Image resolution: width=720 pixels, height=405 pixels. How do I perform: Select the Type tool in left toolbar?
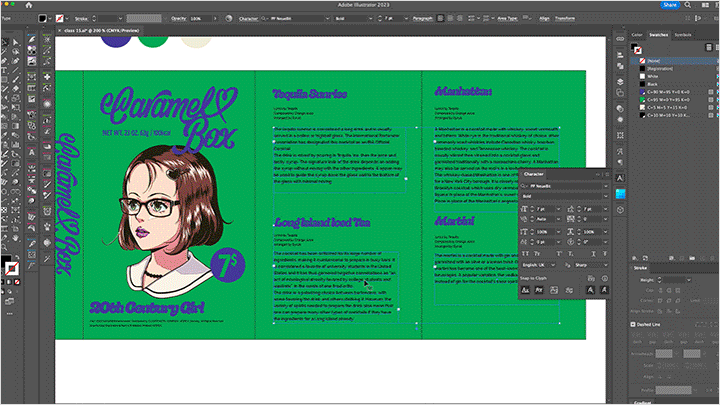pos(5,70)
